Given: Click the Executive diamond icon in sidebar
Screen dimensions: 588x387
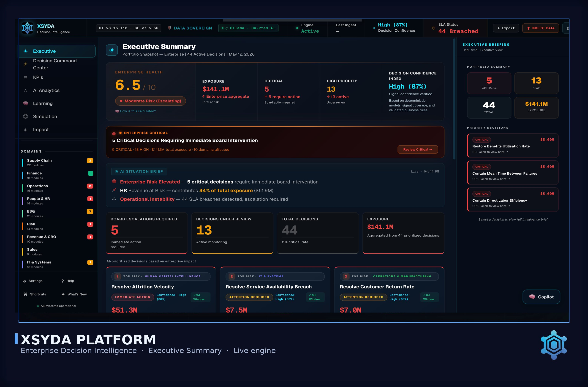Looking at the screenshot, I should 25,51.
